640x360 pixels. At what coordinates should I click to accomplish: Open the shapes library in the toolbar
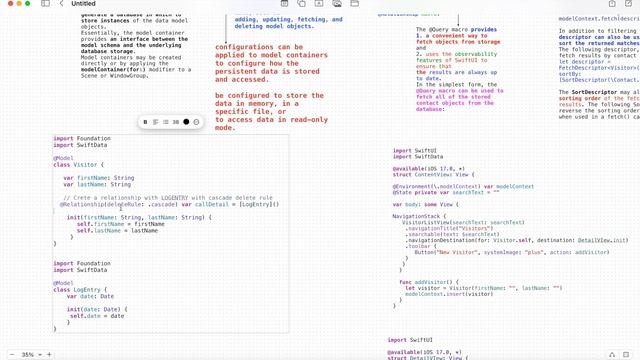302,3
